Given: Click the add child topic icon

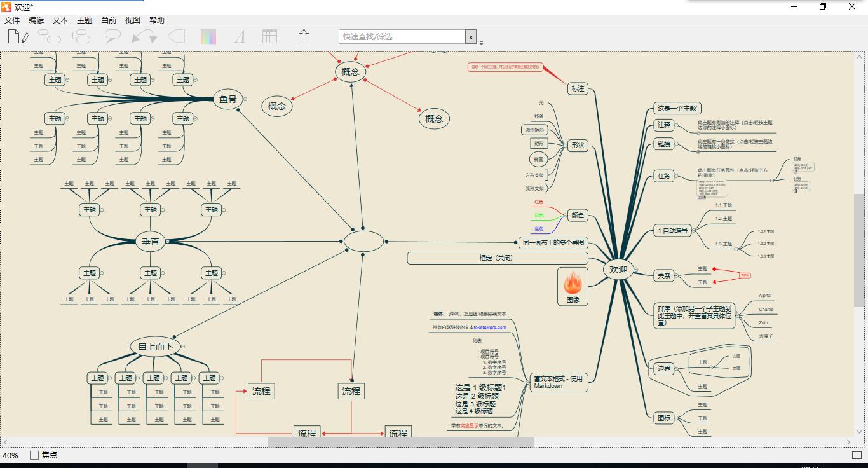Looking at the screenshot, I should 50,37.
